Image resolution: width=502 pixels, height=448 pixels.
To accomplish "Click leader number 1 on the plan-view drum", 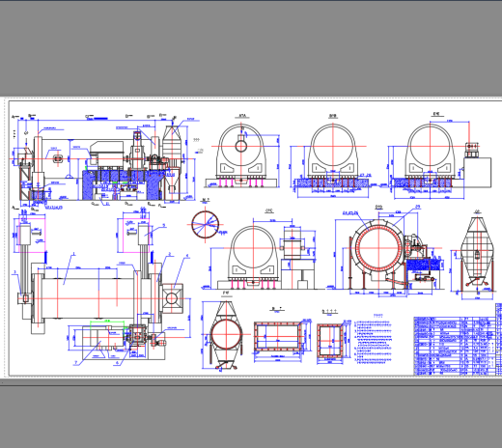I will click(73, 254).
